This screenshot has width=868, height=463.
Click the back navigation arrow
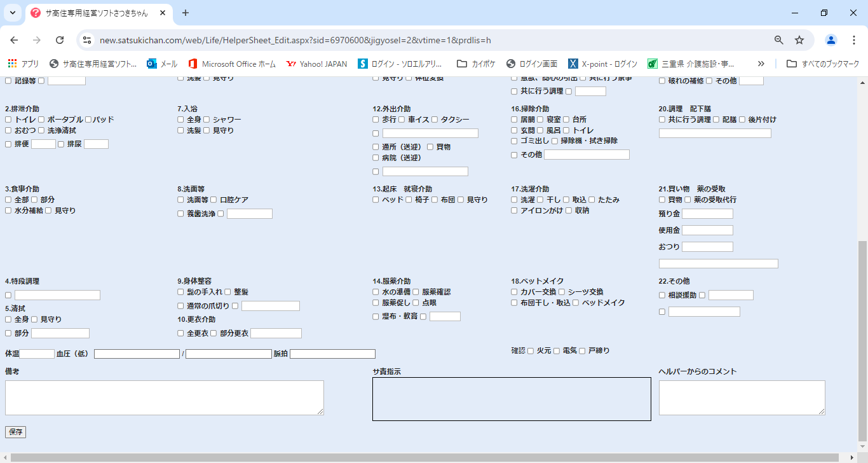14,40
